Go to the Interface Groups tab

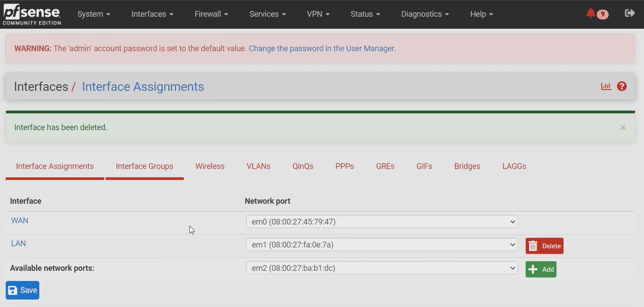tap(144, 166)
